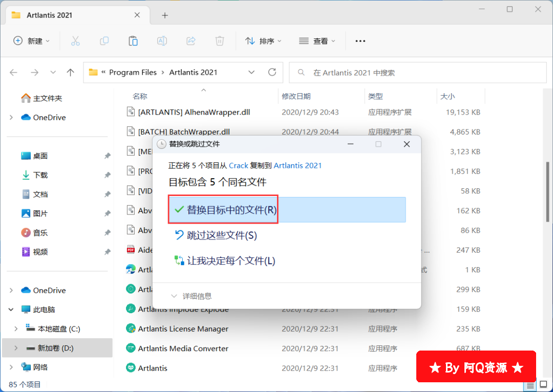Go up one folder level arrow
The width and height of the screenshot is (553, 392).
(x=71, y=73)
